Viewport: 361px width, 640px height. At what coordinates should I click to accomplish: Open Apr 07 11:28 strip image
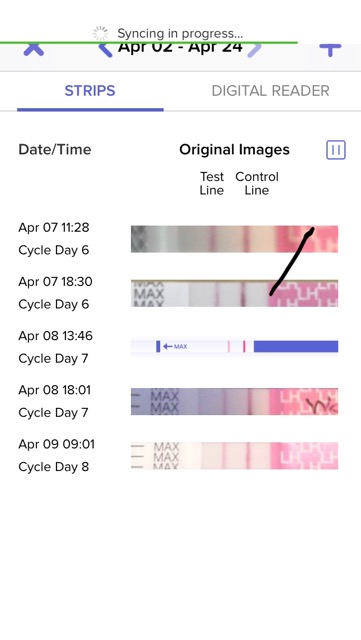(234, 239)
